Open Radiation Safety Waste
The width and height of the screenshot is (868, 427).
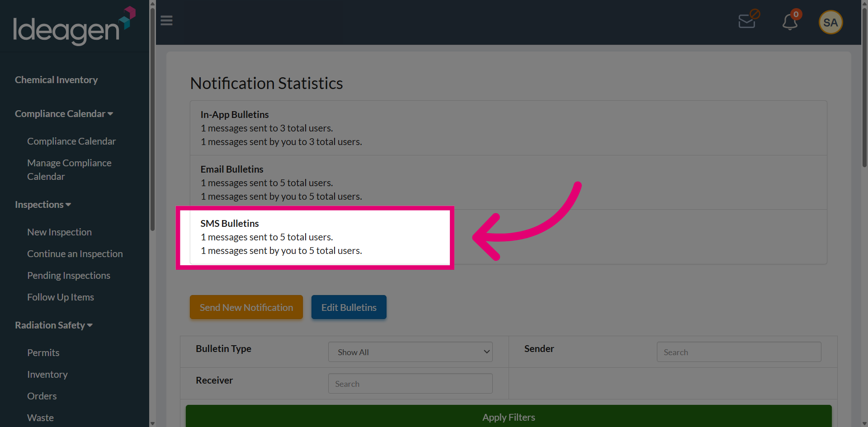(x=40, y=418)
